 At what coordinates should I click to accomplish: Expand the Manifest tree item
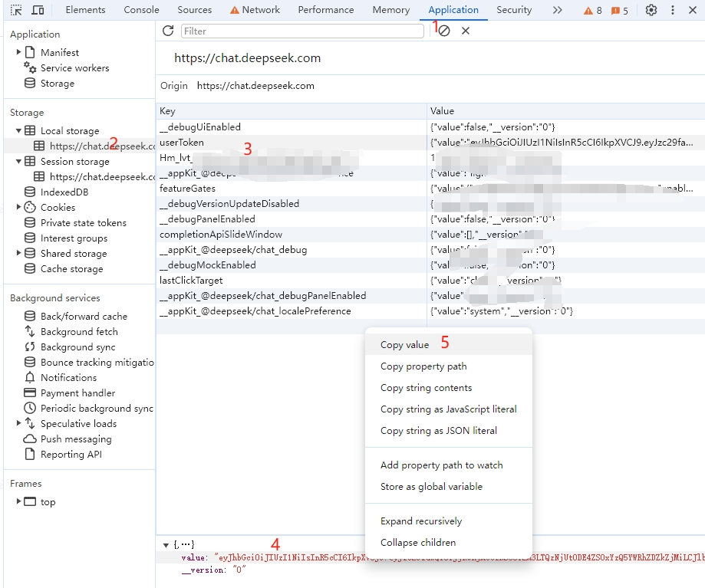[x=19, y=52]
